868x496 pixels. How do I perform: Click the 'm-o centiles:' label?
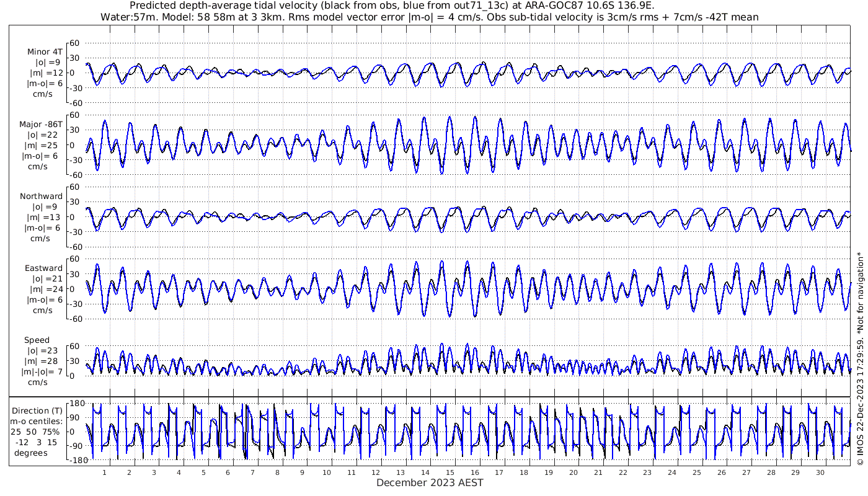(36, 422)
